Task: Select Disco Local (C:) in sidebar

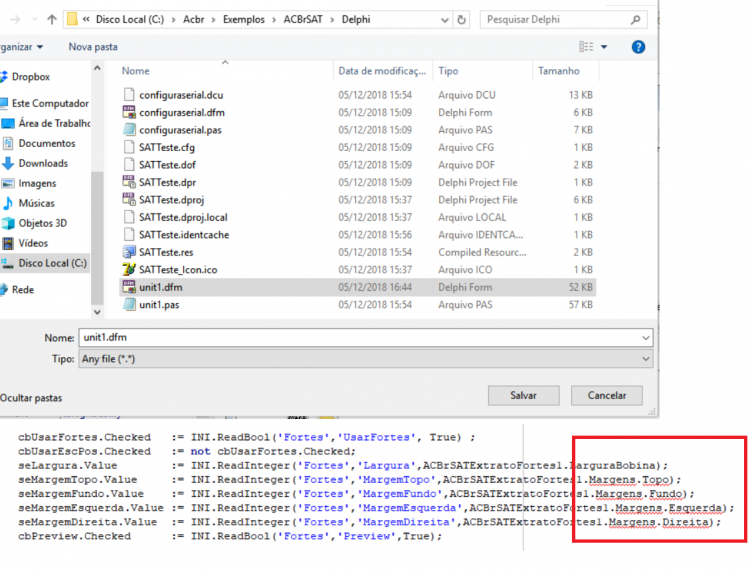Action: tap(52, 263)
